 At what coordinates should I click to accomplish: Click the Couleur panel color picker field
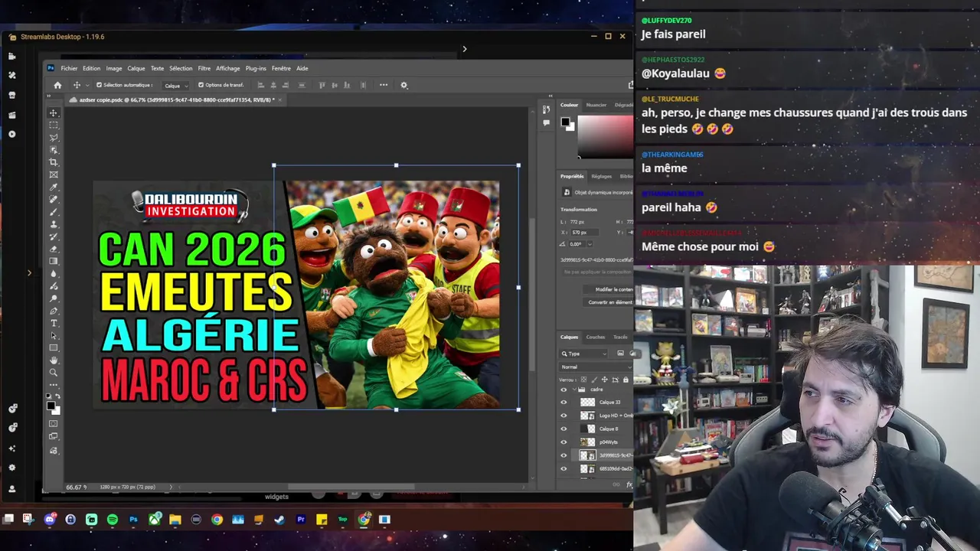605,136
